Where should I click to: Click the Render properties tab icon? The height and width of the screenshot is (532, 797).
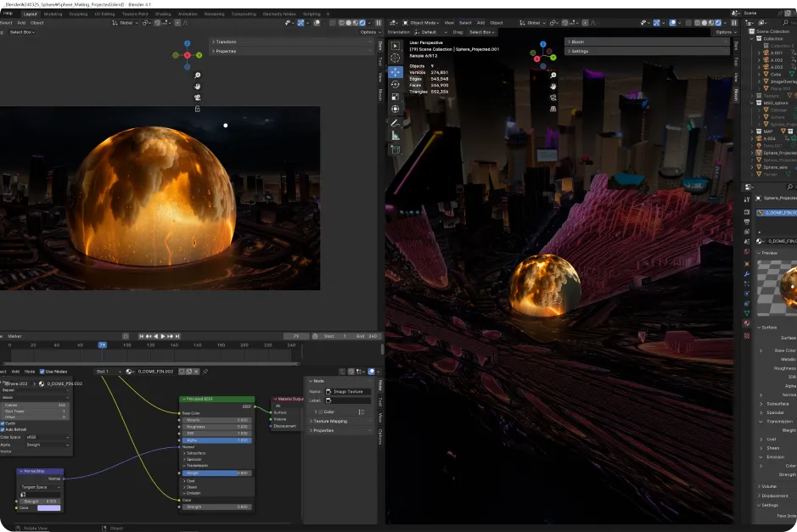tap(747, 212)
